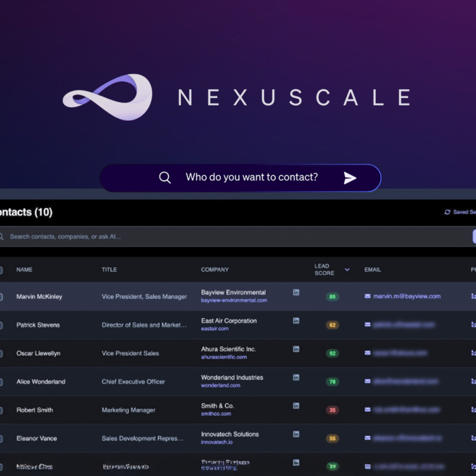Click the marvin.m@bayview.com email address
Screen dimensions: 476x476
406,296
